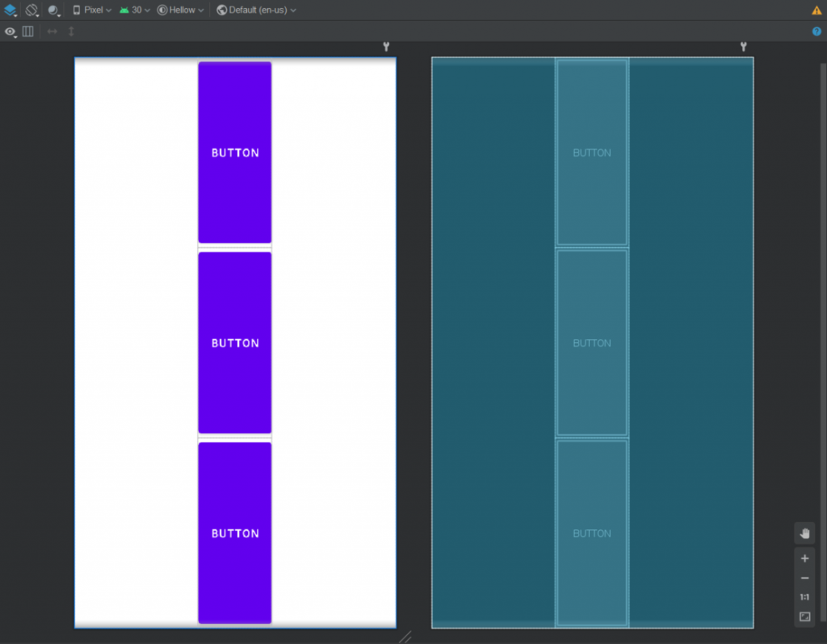Viewport: 827px width, 644px height.
Task: Zoom in with the plus icon
Action: coord(804,558)
